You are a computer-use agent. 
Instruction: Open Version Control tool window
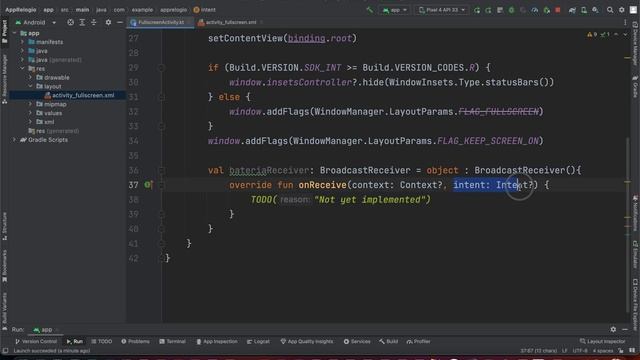click(36, 341)
